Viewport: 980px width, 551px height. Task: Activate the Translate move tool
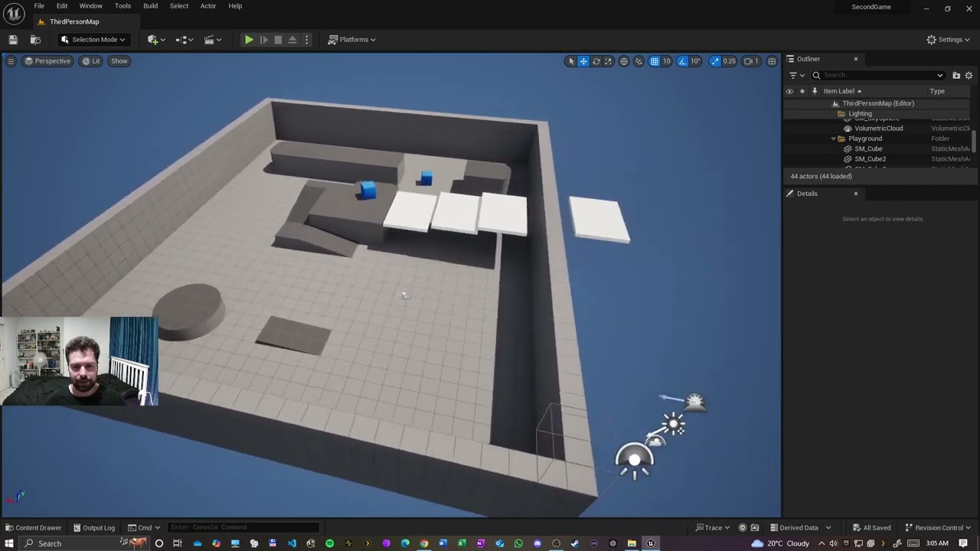coord(583,61)
